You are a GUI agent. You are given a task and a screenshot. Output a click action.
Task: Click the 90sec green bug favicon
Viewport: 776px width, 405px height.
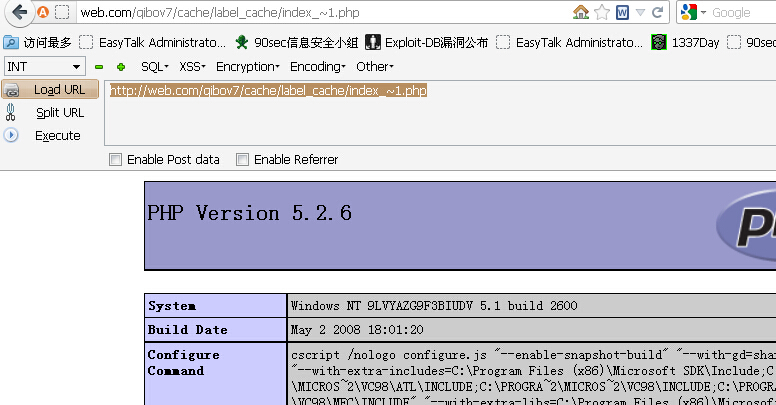tap(242, 43)
